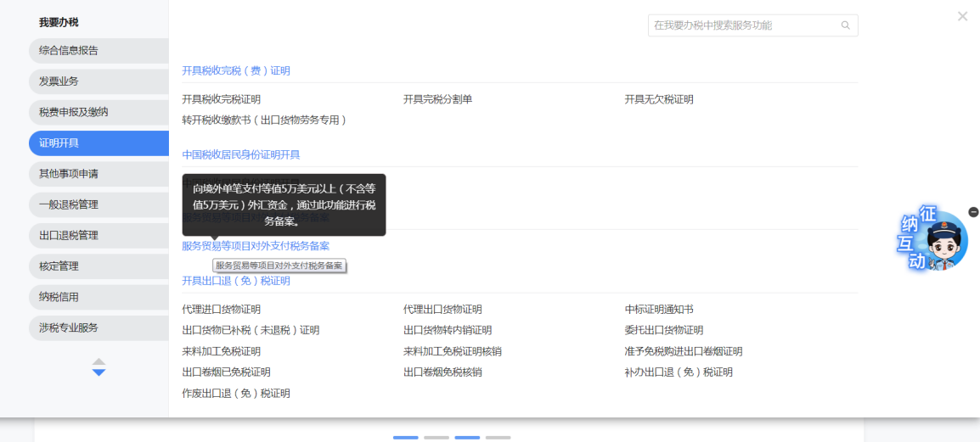The image size is (980, 442).
Task: Go to 税费申报及缴纳 section
Action: point(74,112)
